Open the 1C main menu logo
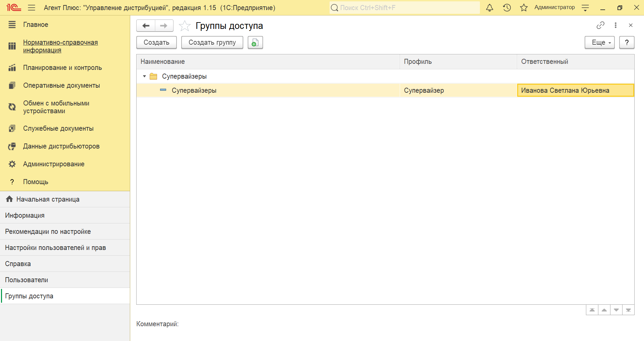Viewport: 644px width, 341px height. pyautogui.click(x=14, y=7)
